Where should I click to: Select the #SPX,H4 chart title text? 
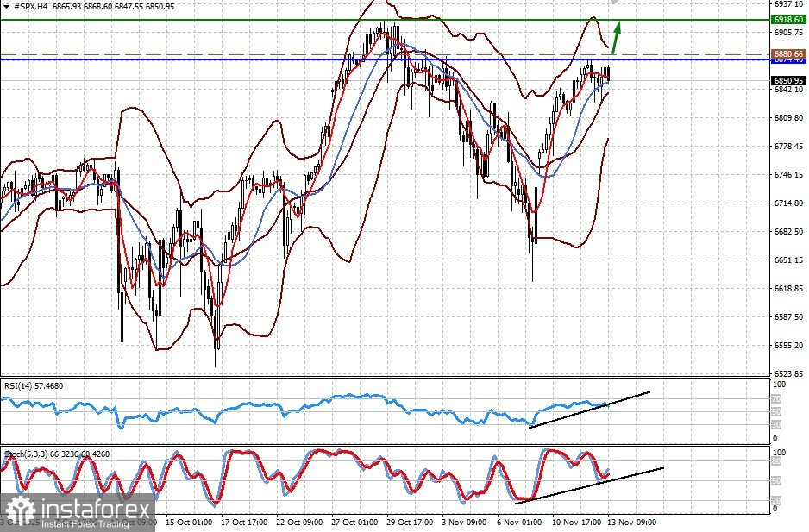[32, 7]
